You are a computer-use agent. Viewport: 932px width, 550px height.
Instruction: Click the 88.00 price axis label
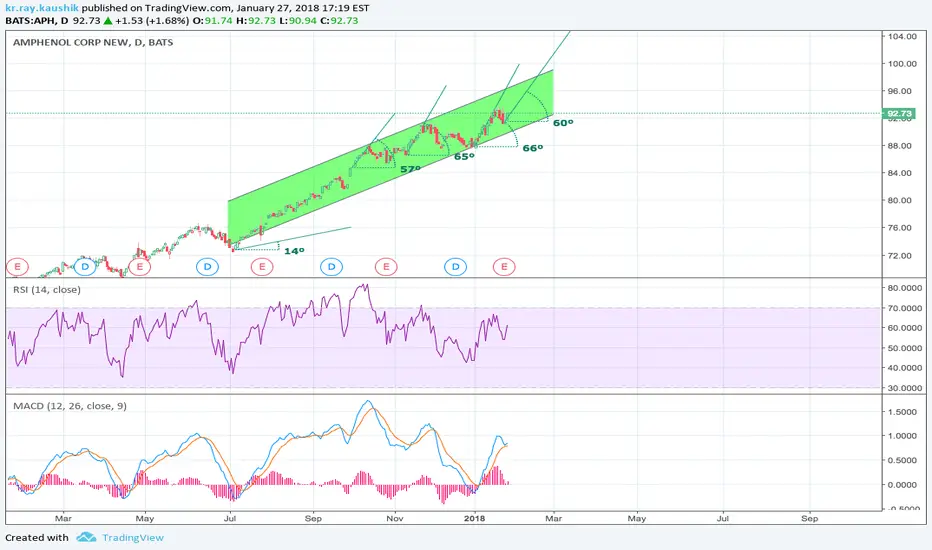coord(902,146)
